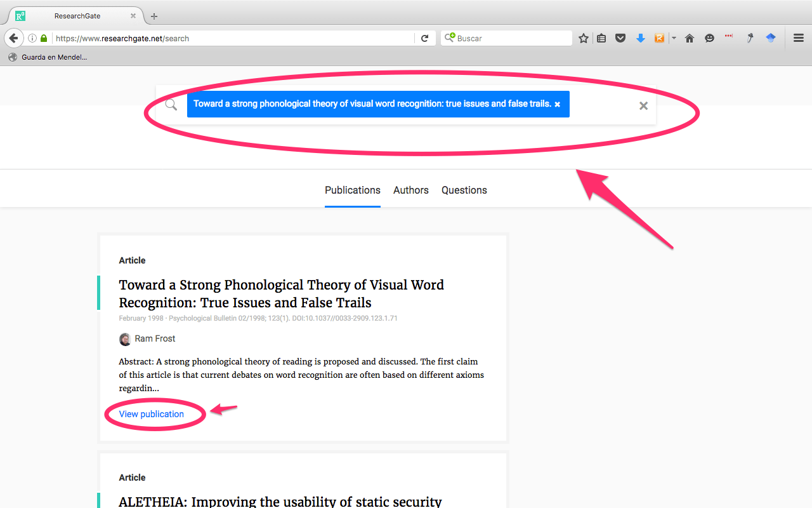
Task: Click the Buscar search field
Action: coord(506,38)
